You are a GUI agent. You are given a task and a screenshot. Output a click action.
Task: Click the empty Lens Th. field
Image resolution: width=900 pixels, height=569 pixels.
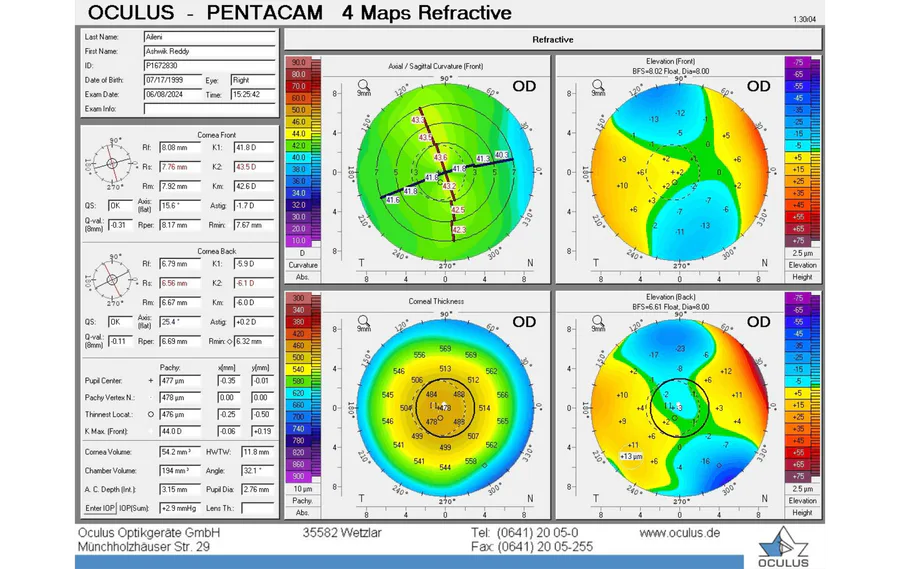pos(258,508)
